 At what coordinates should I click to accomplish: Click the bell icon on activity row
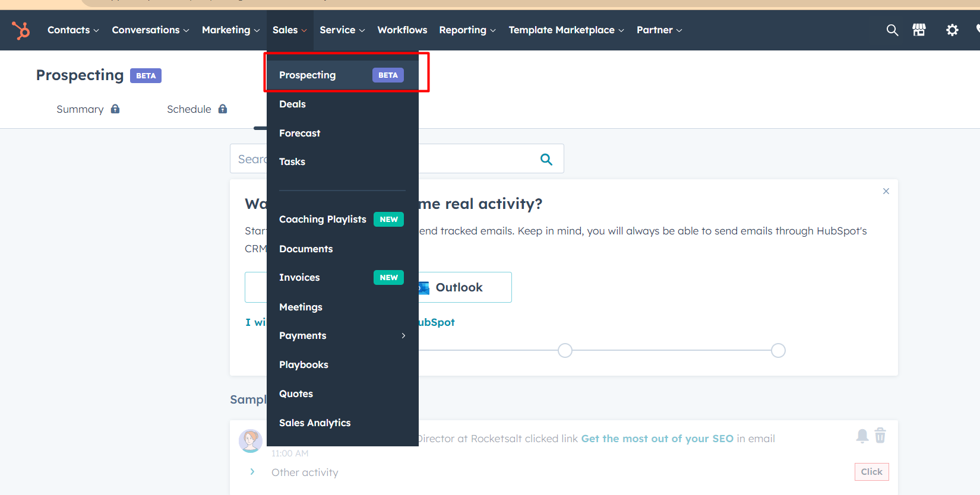(862, 436)
